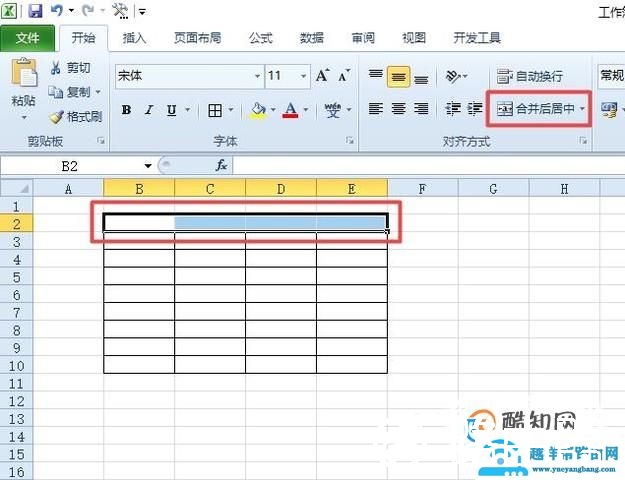Open the font name (宋体) dropdown
Image resolution: width=625 pixels, height=480 pixels.
(x=257, y=76)
